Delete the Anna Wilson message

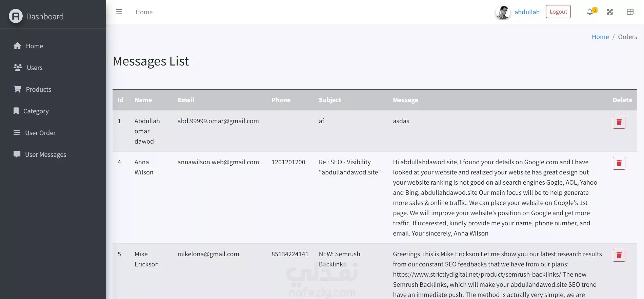(619, 163)
